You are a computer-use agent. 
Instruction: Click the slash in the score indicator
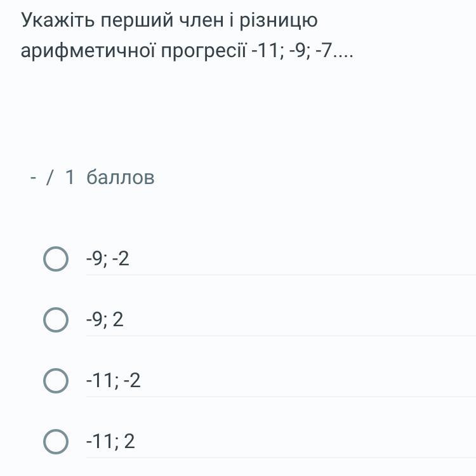pyautogui.click(x=50, y=177)
